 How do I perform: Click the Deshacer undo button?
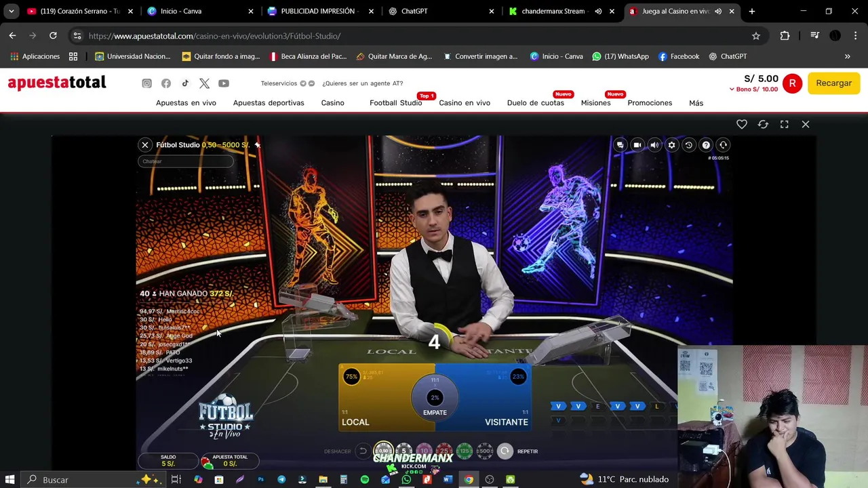363,451
